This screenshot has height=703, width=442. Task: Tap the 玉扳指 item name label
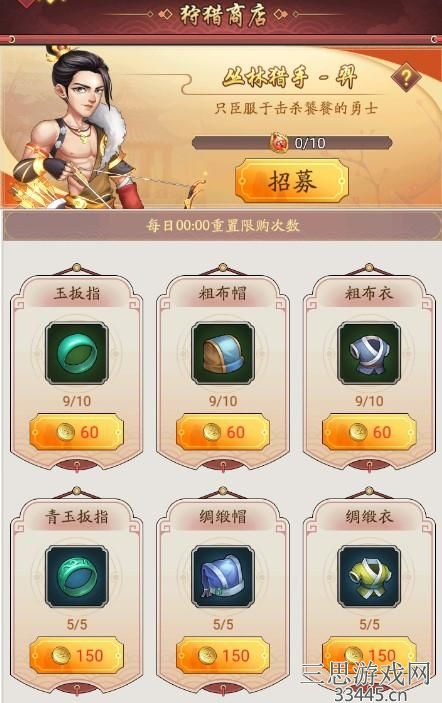(x=77, y=294)
